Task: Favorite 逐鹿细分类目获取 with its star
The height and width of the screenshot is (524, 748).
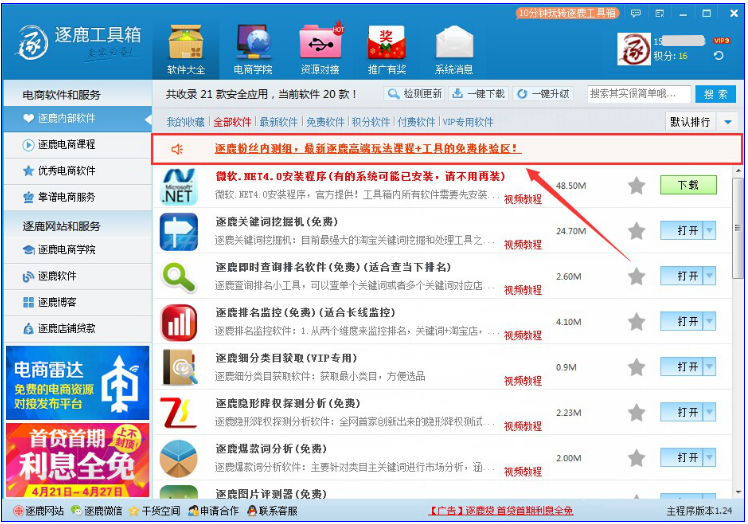Action: point(636,367)
